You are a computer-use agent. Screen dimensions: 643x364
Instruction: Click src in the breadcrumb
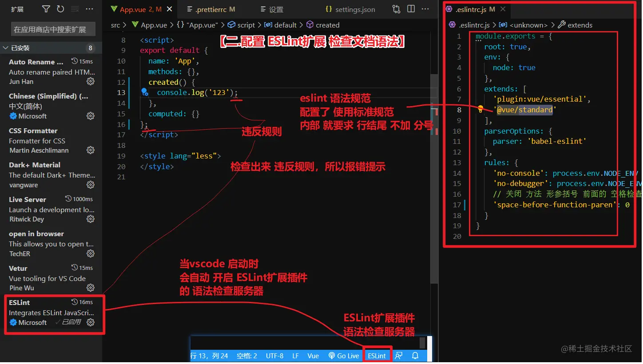[115, 25]
